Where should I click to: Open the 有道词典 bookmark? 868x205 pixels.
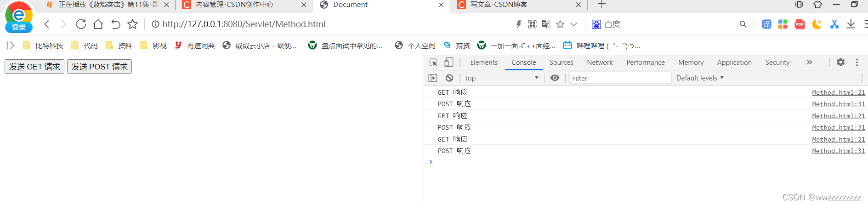pyautogui.click(x=195, y=46)
